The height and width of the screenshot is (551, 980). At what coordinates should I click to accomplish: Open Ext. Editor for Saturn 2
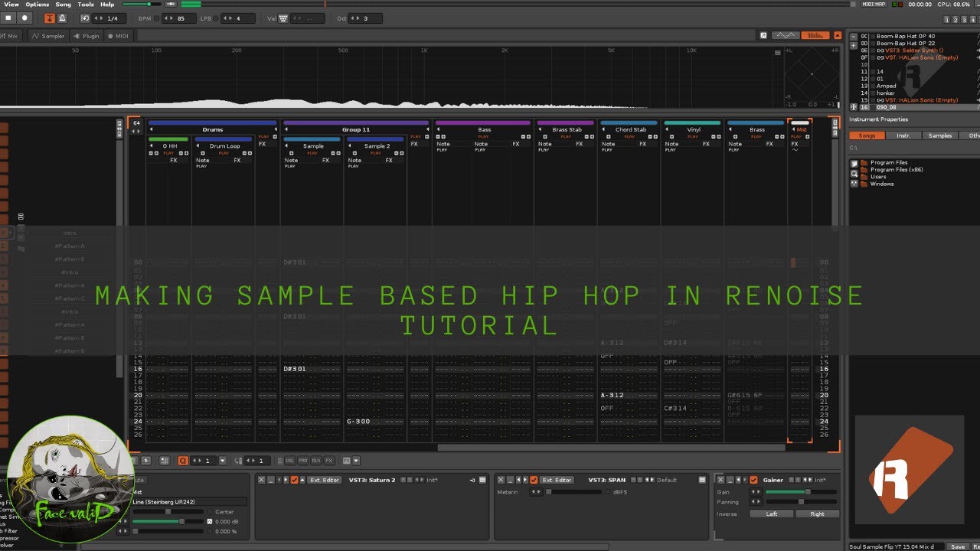coord(324,480)
